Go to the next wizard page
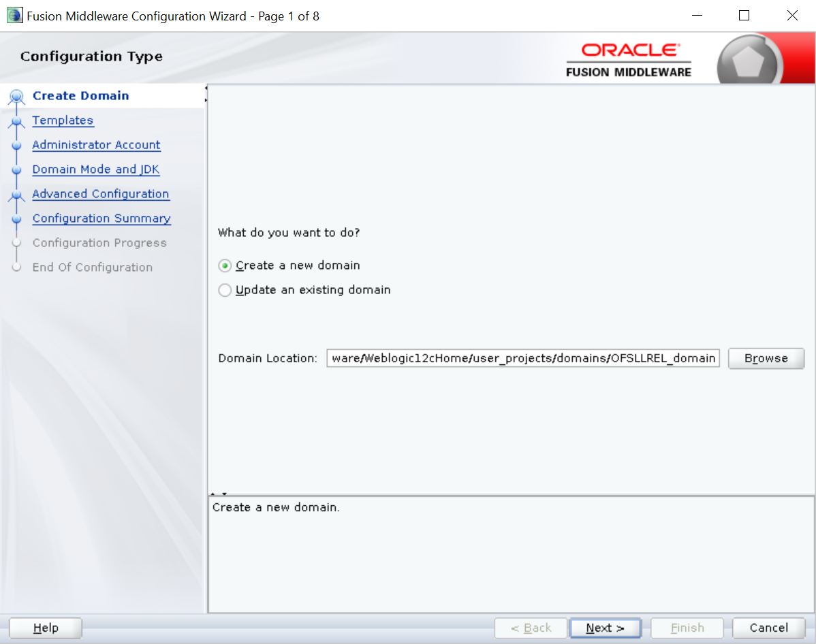The width and height of the screenshot is (816, 644). [606, 628]
